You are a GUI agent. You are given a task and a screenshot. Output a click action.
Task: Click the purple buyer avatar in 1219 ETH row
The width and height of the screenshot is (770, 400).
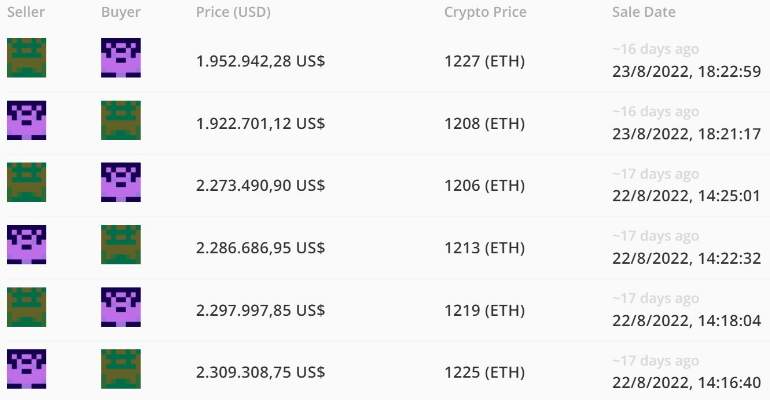click(x=121, y=307)
